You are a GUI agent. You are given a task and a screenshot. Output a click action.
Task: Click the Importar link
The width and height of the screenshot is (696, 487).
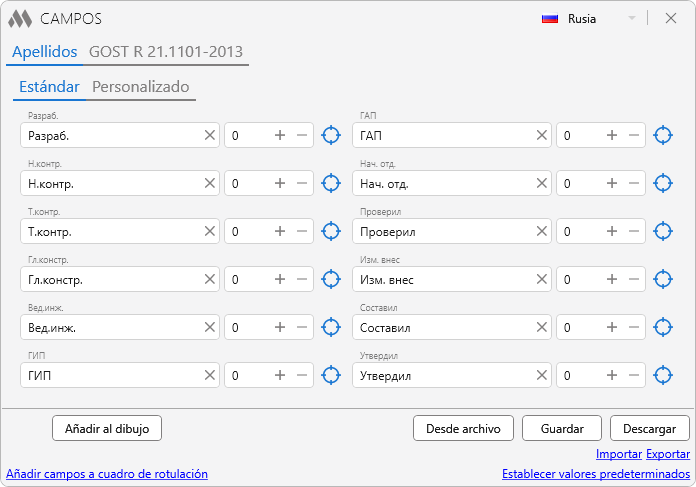click(618, 454)
